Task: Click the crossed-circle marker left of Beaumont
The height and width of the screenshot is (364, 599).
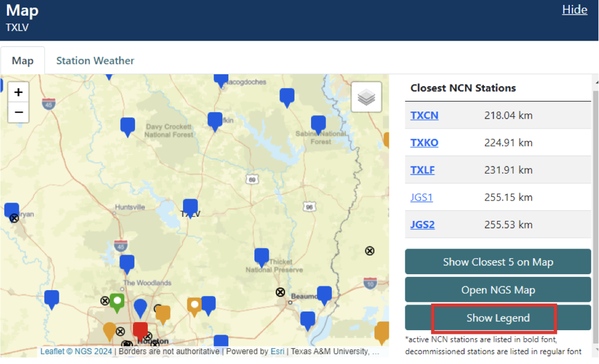Action: (x=280, y=292)
